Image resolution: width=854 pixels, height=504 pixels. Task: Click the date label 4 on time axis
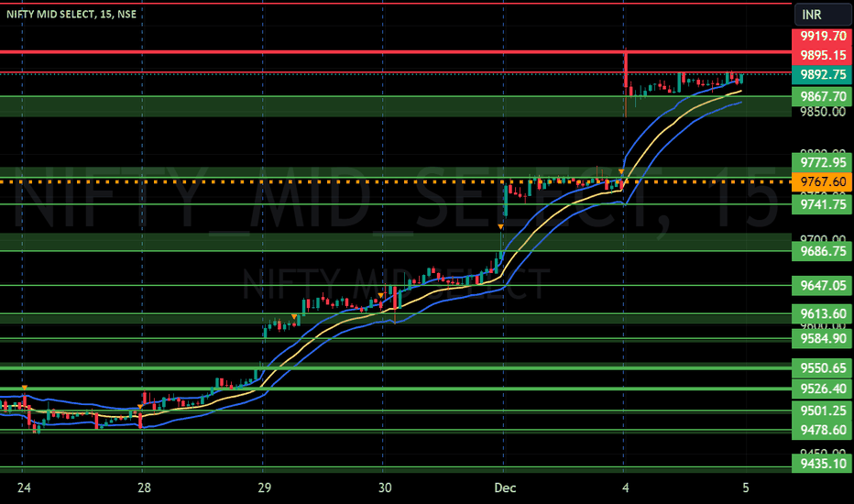tap(625, 488)
